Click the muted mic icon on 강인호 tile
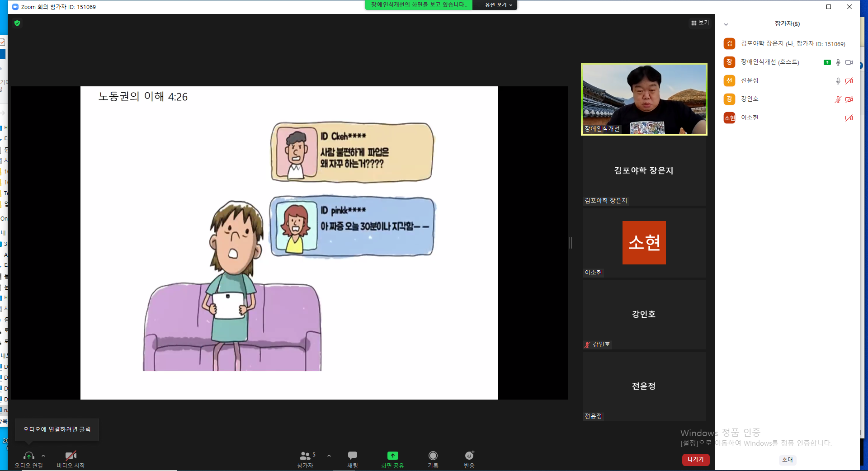The width and height of the screenshot is (868, 471). point(587,344)
